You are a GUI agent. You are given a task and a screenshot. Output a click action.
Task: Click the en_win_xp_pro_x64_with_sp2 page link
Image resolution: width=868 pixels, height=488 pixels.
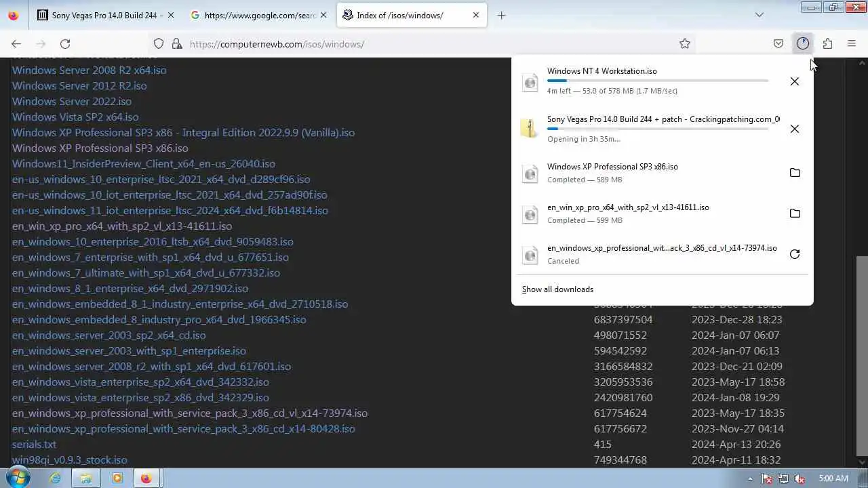point(122,226)
